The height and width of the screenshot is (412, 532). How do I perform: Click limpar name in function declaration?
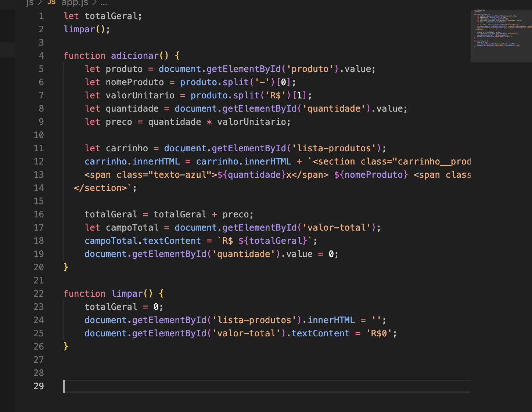tap(127, 294)
